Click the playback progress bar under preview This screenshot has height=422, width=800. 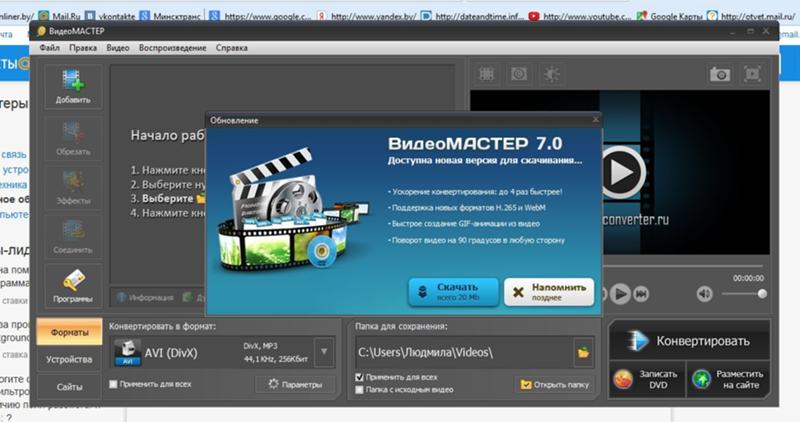[684, 266]
